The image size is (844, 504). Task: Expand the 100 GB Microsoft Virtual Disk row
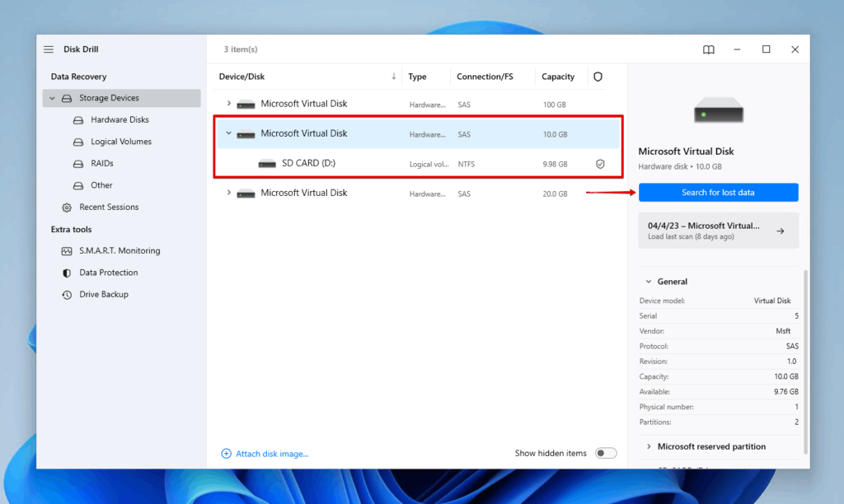229,104
